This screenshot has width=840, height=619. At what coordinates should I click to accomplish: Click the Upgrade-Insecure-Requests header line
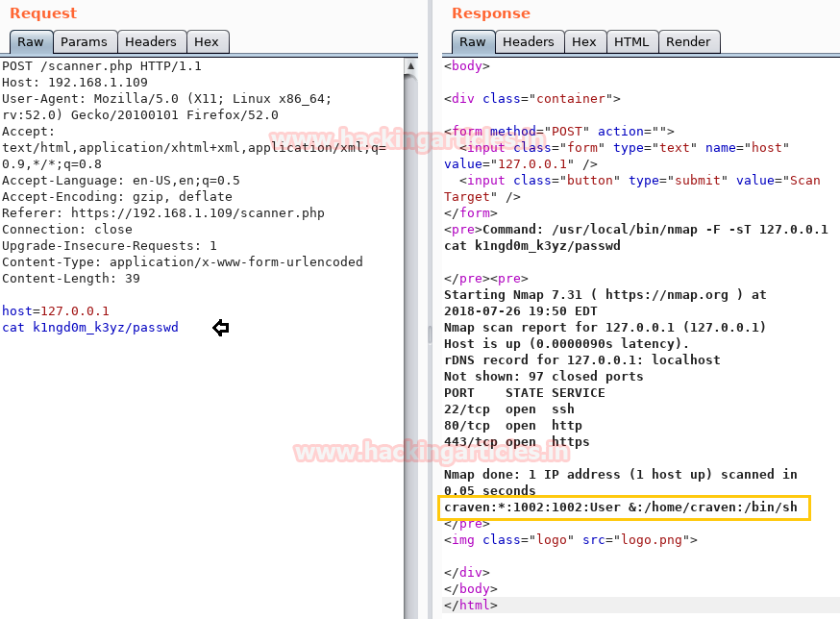[x=110, y=246]
